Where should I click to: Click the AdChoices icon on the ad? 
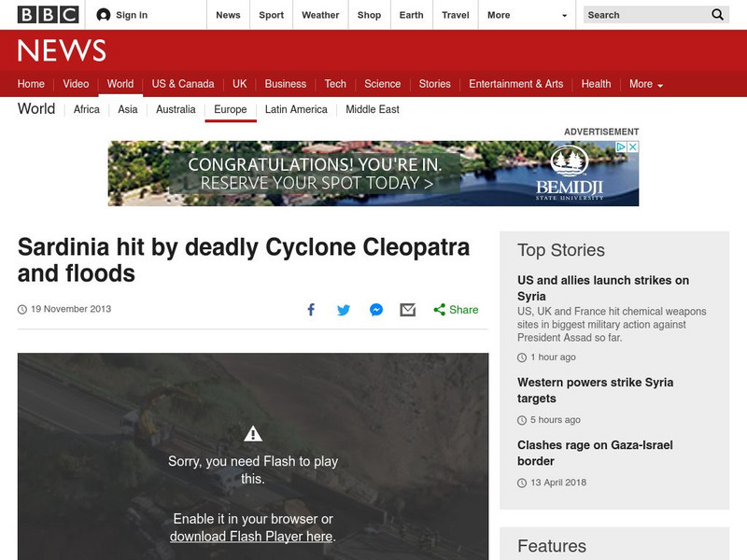(620, 147)
